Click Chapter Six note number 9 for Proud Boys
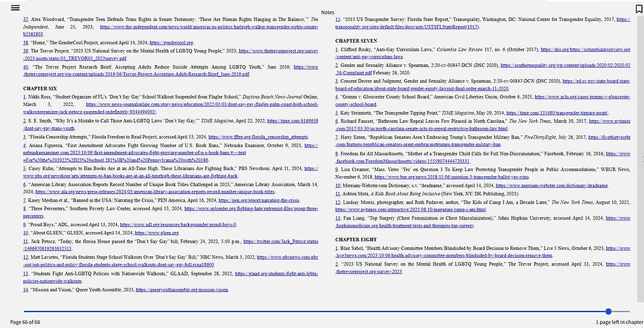 click(24, 225)
